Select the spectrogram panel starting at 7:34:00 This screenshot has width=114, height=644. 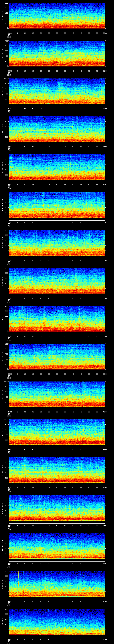(57, 205)
